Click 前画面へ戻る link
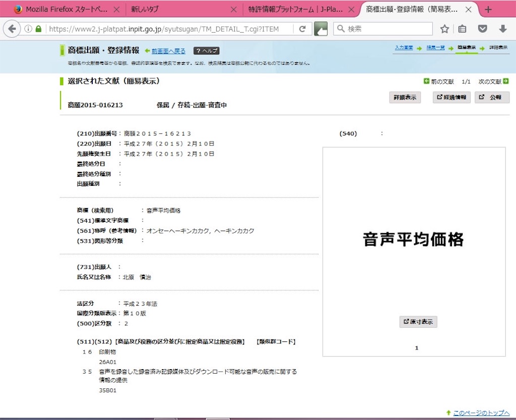516x420 pixels. tap(168, 51)
